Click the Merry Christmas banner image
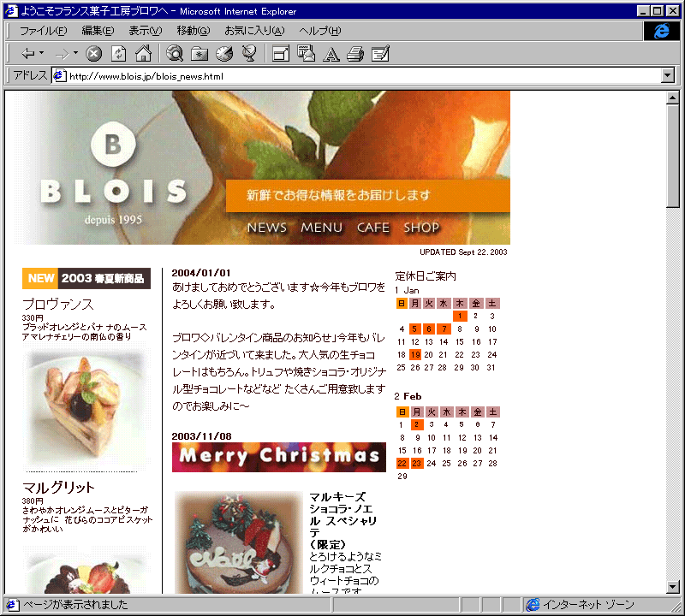This screenshot has height=616, width=685. click(x=279, y=457)
